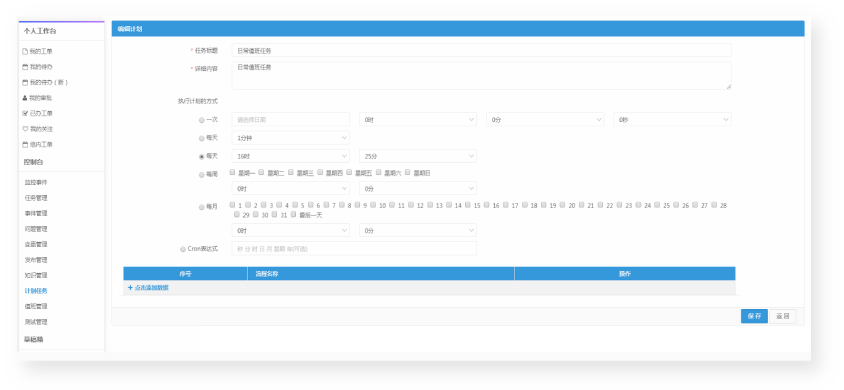844x390 pixels.
Task: Open the 0秒 dropdown in 一次 row
Action: click(x=672, y=119)
